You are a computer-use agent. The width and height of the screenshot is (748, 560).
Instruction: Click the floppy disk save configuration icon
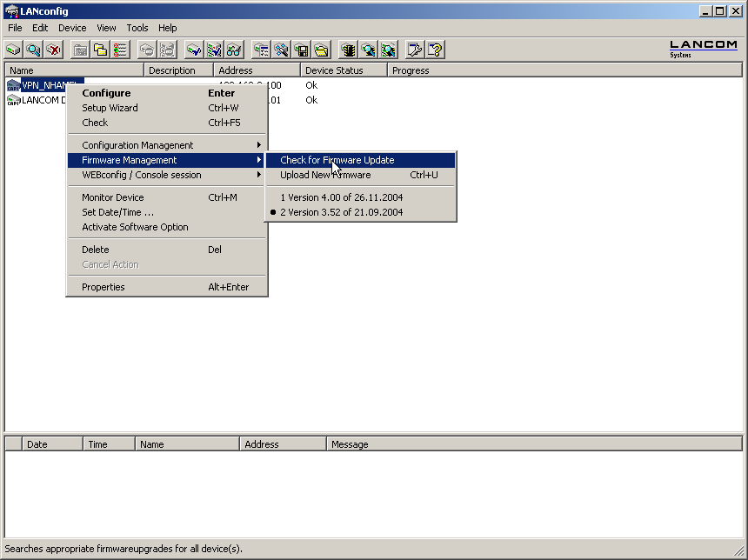302,50
